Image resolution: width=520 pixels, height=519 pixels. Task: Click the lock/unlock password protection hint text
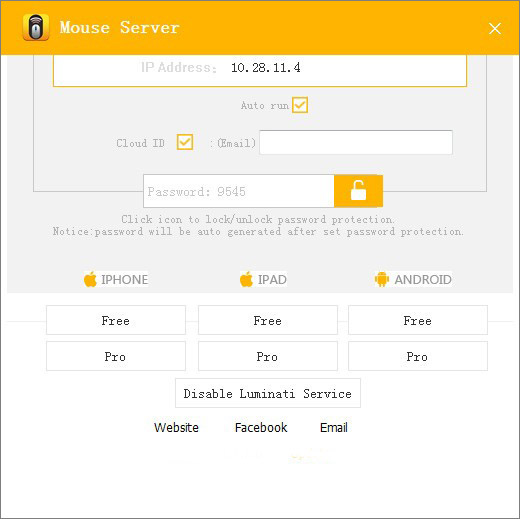[x=258, y=219]
